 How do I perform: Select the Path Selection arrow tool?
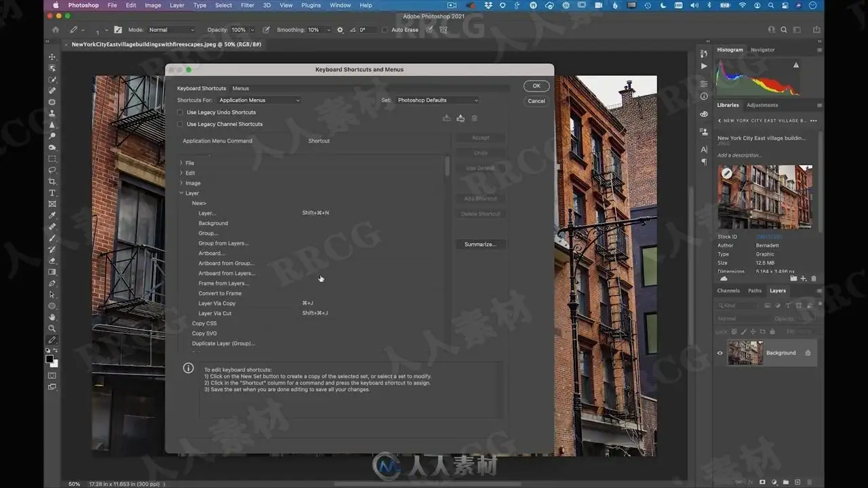coord(52,295)
